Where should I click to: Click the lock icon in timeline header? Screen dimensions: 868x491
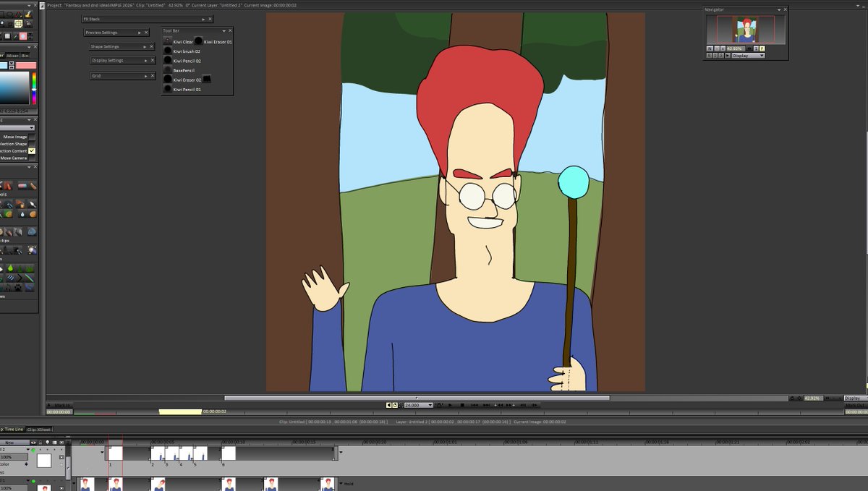[x=41, y=442]
